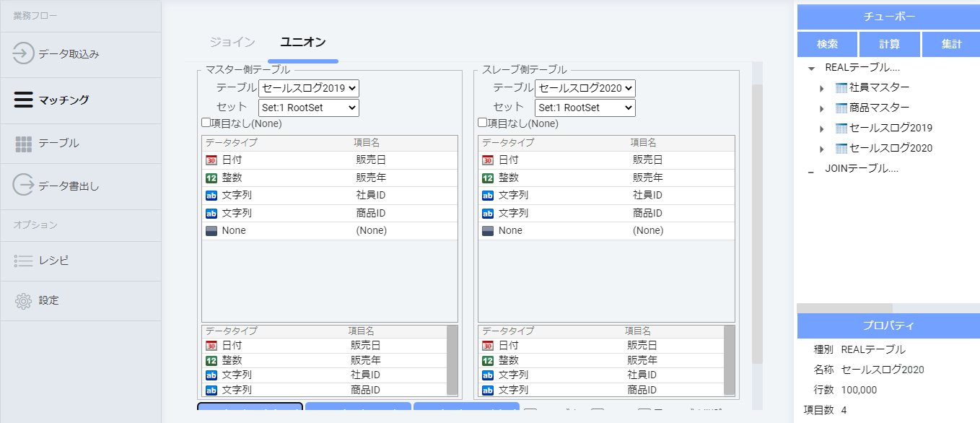Image resolution: width=980 pixels, height=423 pixels.
Task: Check master-side 項目なし(None) checkbox
Action: tap(206, 123)
